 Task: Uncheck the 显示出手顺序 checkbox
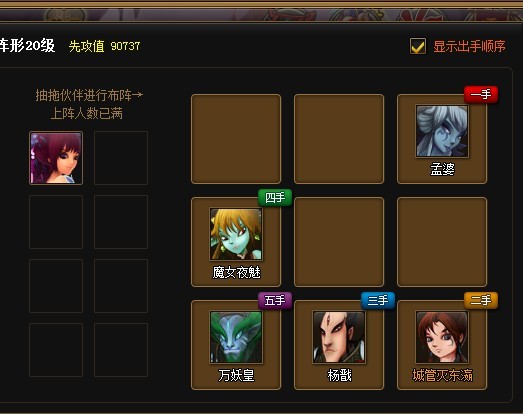click(x=418, y=46)
